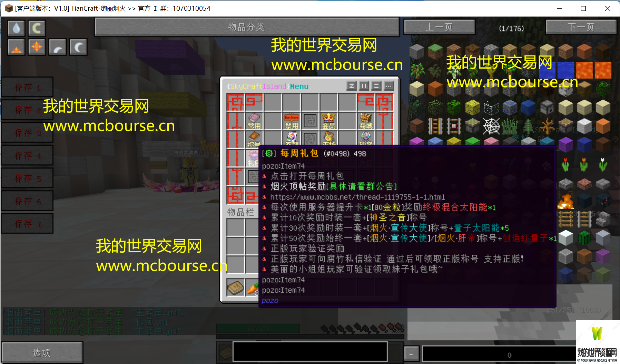Screen dimensions: 620x364
Task: Click the sort-by-rows button in menu header
Action: click(376, 86)
